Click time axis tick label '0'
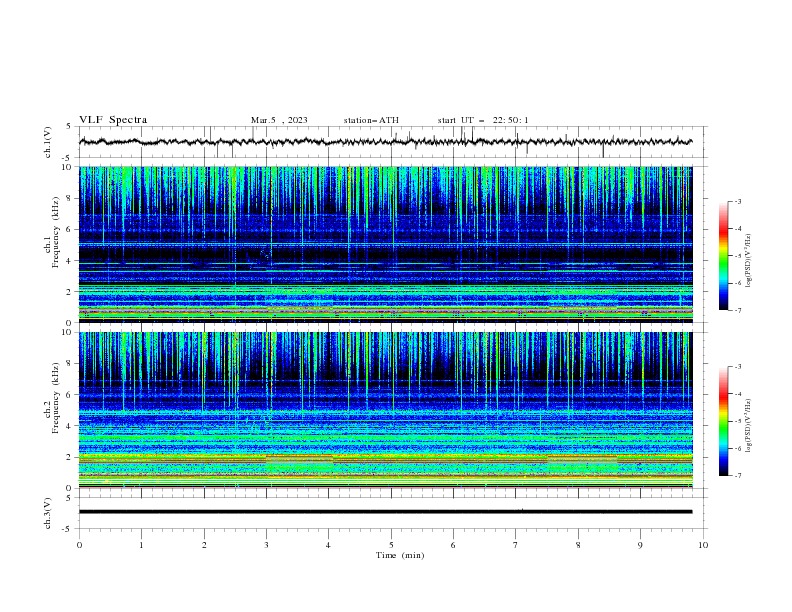 pos(79,545)
